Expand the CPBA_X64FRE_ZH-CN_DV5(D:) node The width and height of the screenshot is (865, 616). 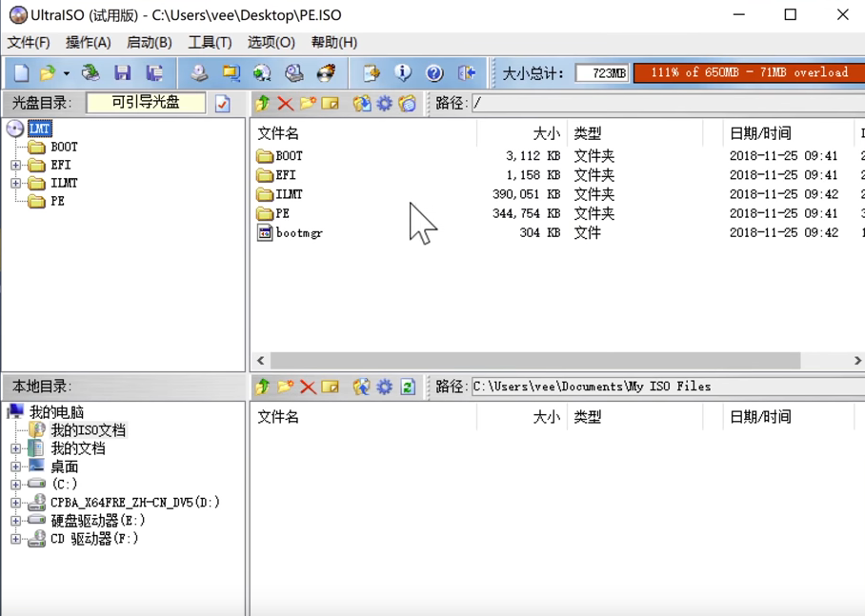pyautogui.click(x=15, y=503)
